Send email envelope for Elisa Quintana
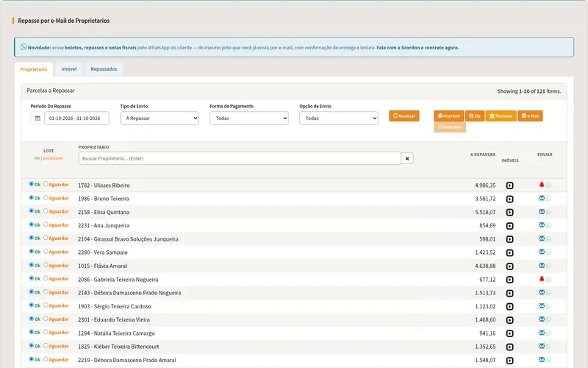Viewport: 588px width, 368px height. point(542,211)
